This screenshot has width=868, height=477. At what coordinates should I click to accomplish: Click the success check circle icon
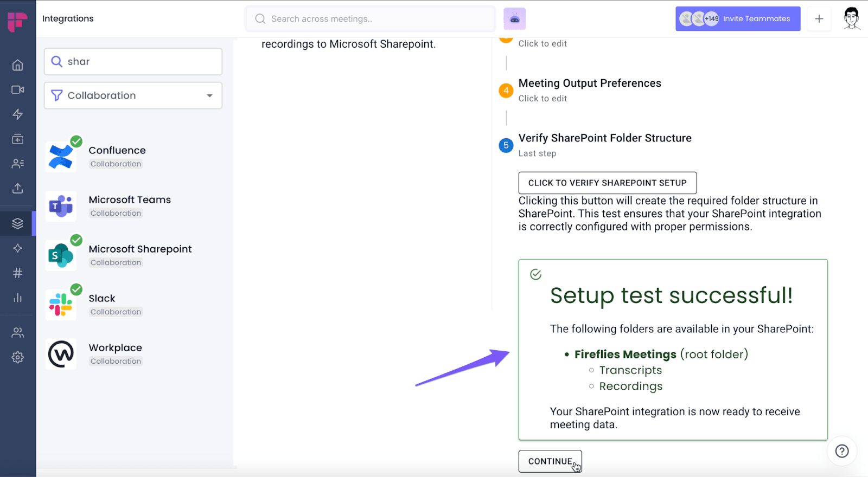[535, 274]
